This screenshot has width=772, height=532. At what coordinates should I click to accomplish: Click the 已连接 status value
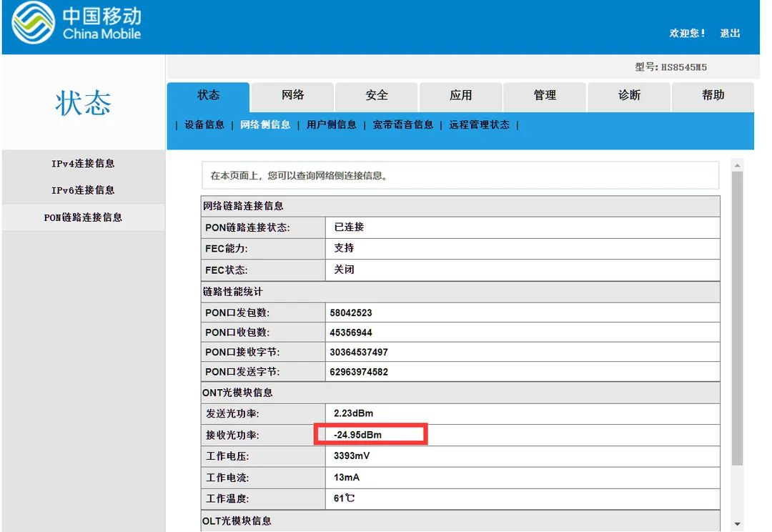[349, 227]
